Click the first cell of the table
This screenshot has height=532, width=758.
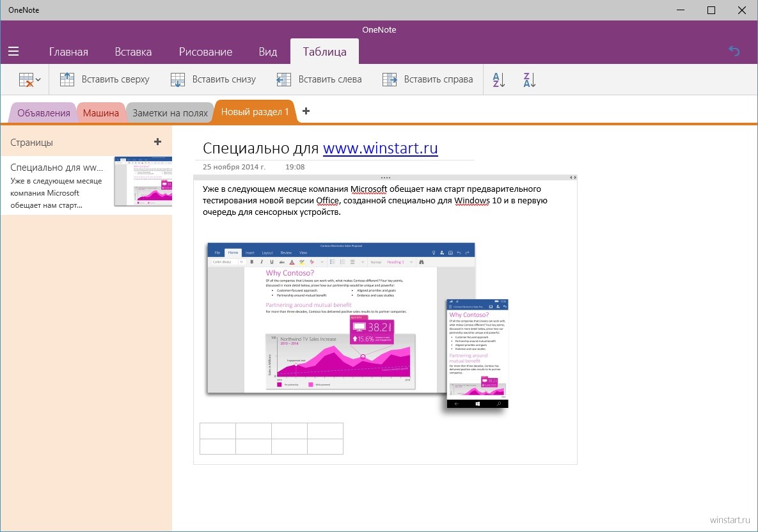coord(217,431)
